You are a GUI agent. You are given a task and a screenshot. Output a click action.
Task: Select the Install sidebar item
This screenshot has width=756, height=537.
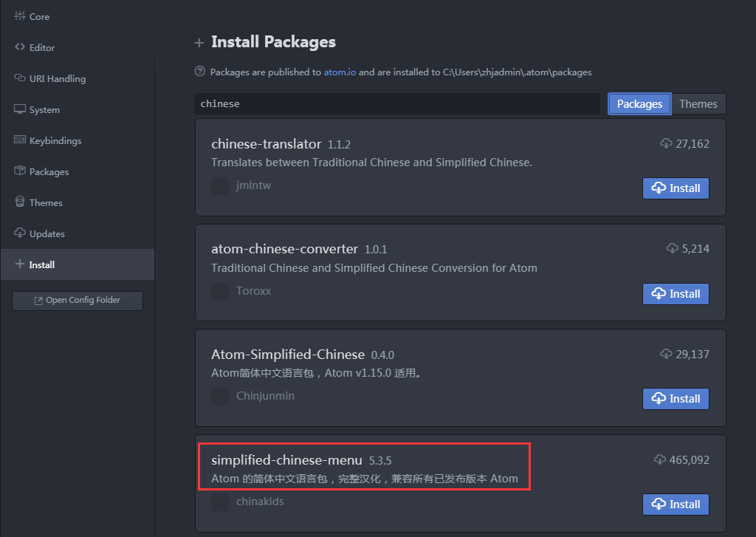click(x=77, y=264)
